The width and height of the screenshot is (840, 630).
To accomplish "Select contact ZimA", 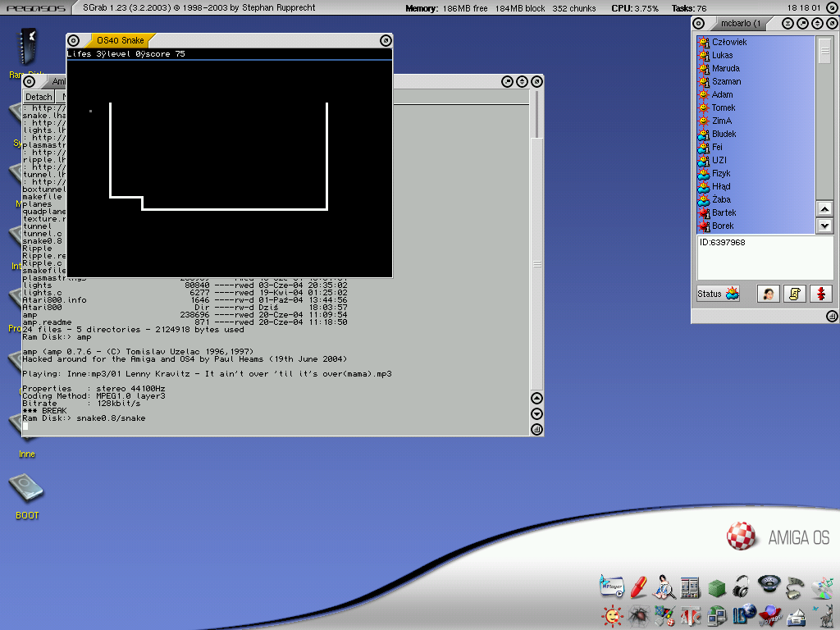I will pos(756,121).
